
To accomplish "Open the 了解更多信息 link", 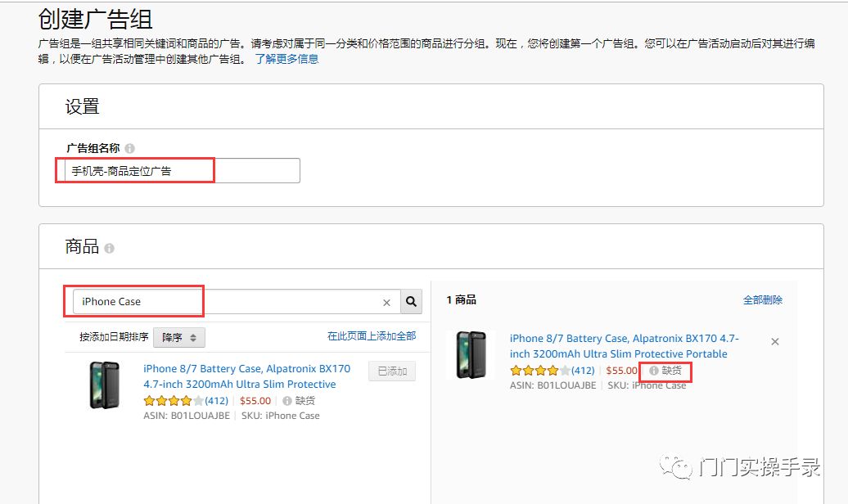I will (286, 59).
